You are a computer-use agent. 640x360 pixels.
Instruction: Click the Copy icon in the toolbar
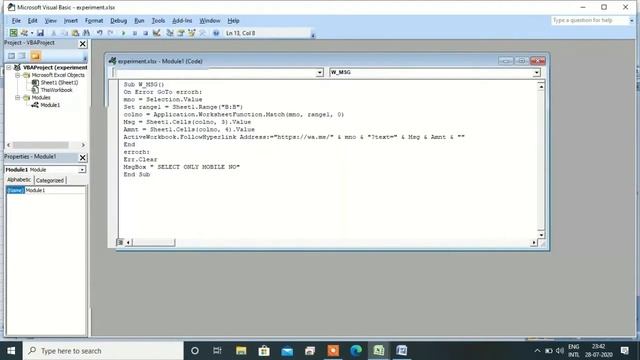[64, 33]
